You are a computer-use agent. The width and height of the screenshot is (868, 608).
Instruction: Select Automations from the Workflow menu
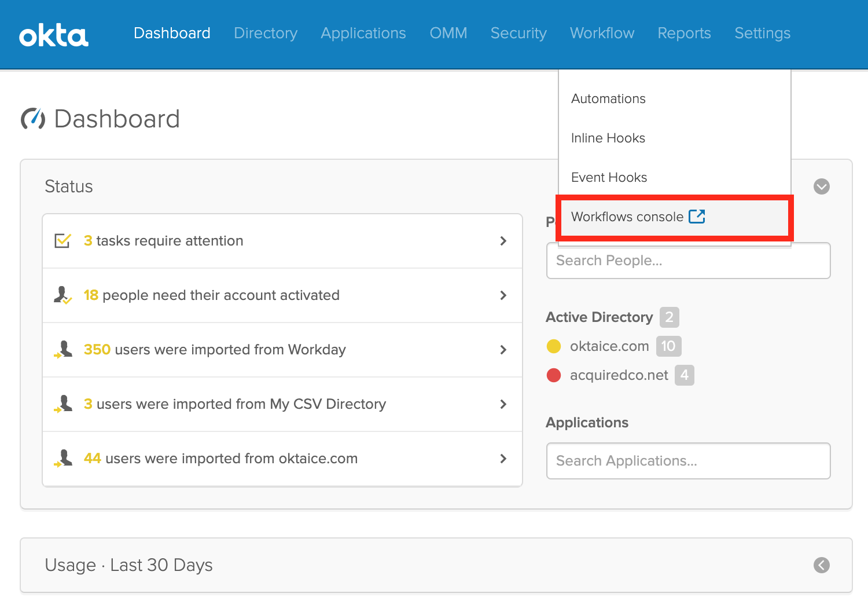[608, 99]
